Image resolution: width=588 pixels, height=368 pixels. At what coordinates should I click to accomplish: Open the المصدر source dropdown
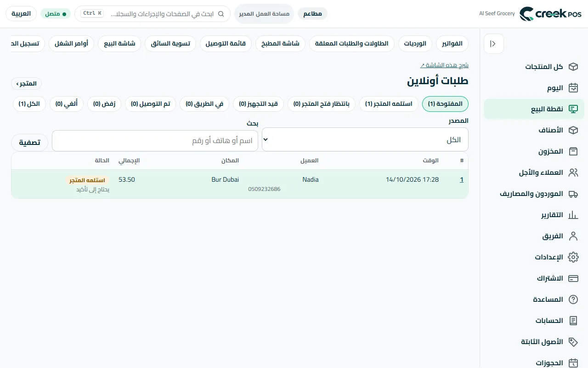365,139
